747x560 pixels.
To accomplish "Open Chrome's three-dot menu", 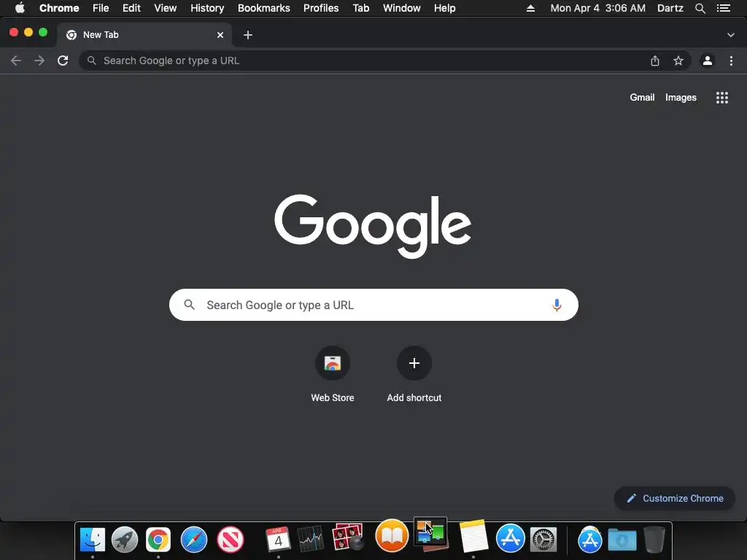I will tap(731, 61).
